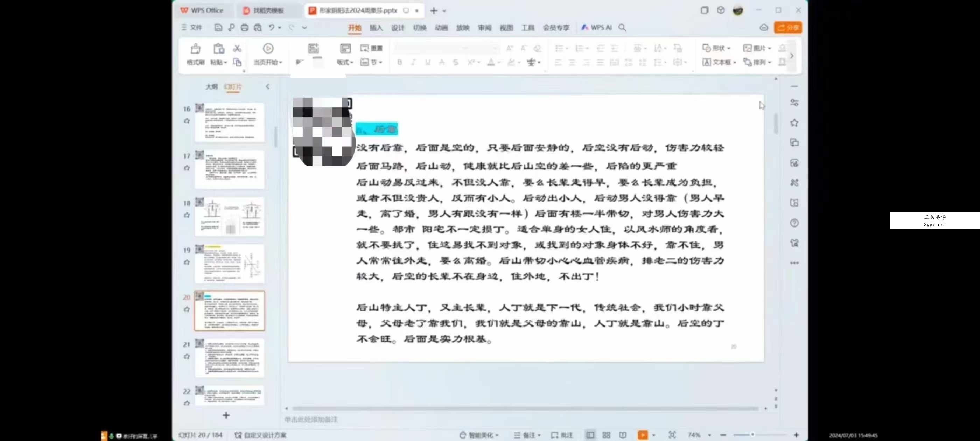Adjust the zoom slider handle in status bar
980x441 pixels.
(x=752, y=435)
